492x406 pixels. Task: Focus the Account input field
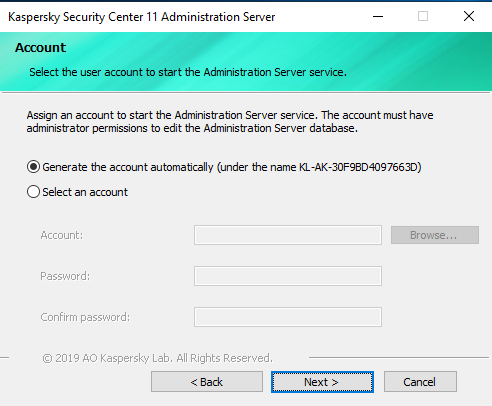288,235
